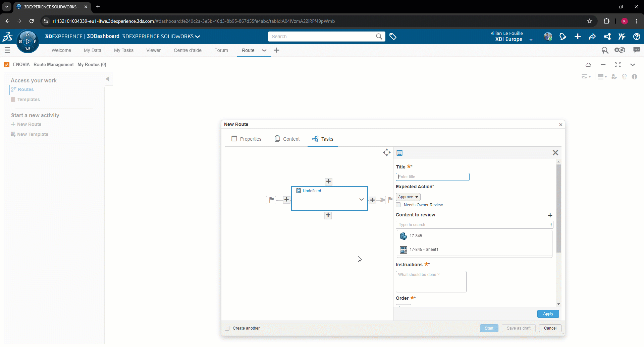Viewport: 644px width, 347px height.
Task: Click the plus icon below Undefined task
Action: click(328, 215)
